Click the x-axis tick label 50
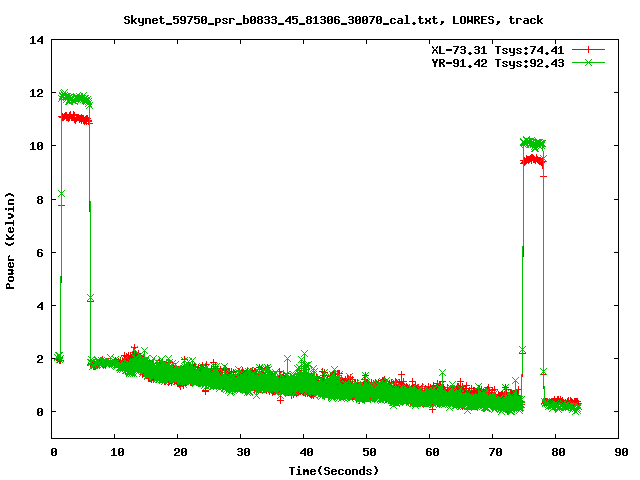640x480 pixels. coord(369,452)
